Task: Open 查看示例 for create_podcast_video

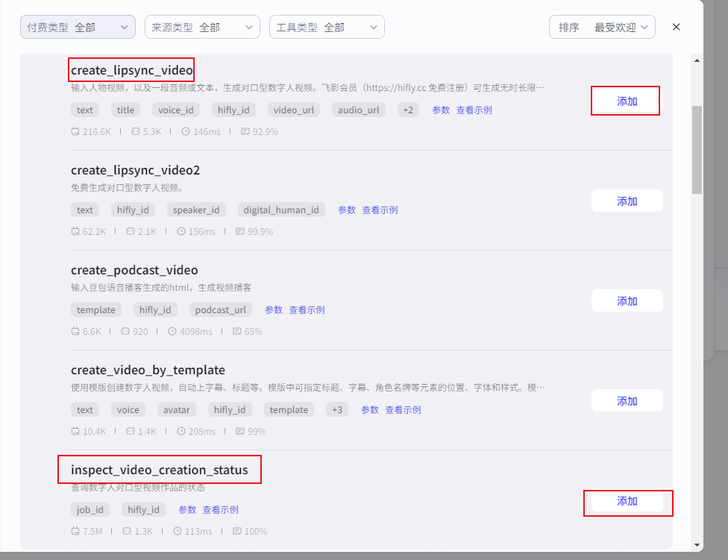Action: [x=307, y=310]
